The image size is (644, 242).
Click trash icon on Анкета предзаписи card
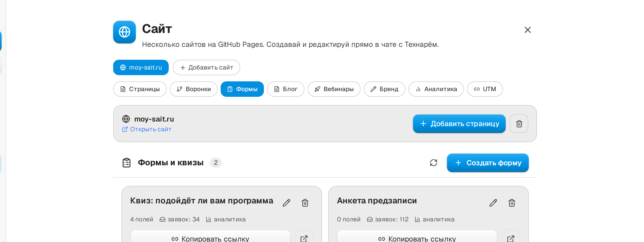tap(512, 203)
